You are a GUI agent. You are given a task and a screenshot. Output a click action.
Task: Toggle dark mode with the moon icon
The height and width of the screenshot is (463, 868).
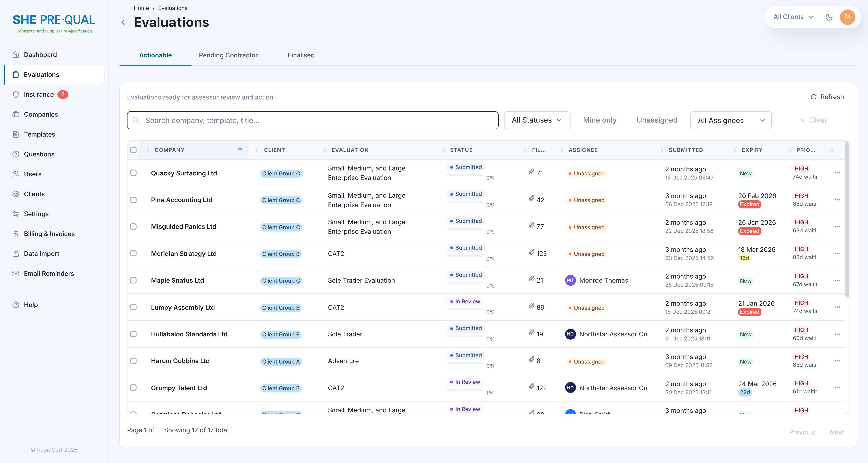point(829,17)
